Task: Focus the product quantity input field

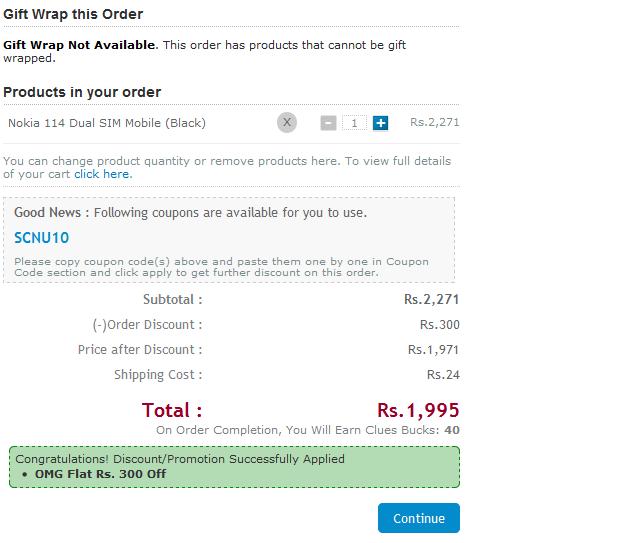Action: click(354, 123)
